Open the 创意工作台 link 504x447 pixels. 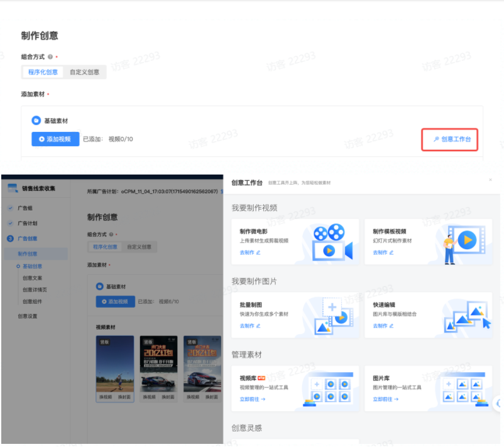(450, 139)
